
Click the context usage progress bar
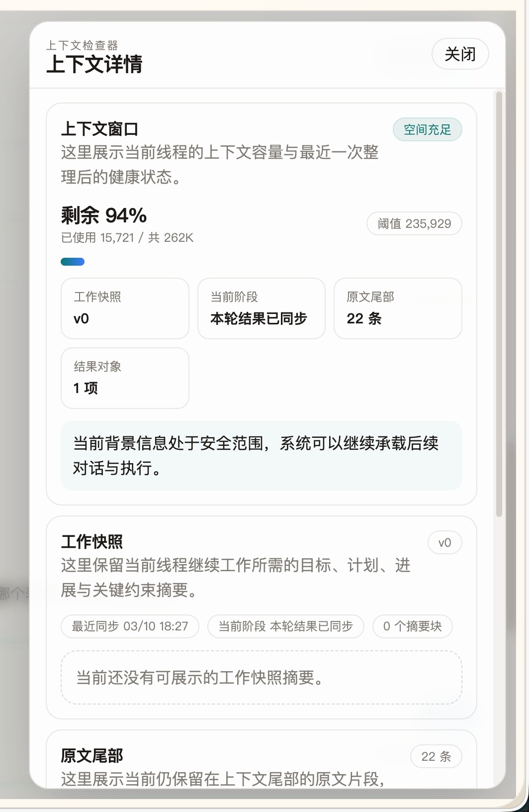pos(73,262)
